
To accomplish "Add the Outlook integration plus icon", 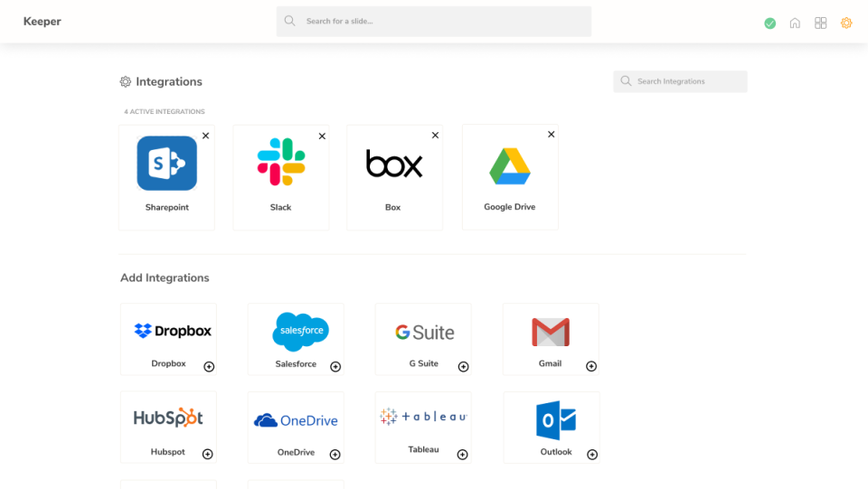I will tap(592, 455).
